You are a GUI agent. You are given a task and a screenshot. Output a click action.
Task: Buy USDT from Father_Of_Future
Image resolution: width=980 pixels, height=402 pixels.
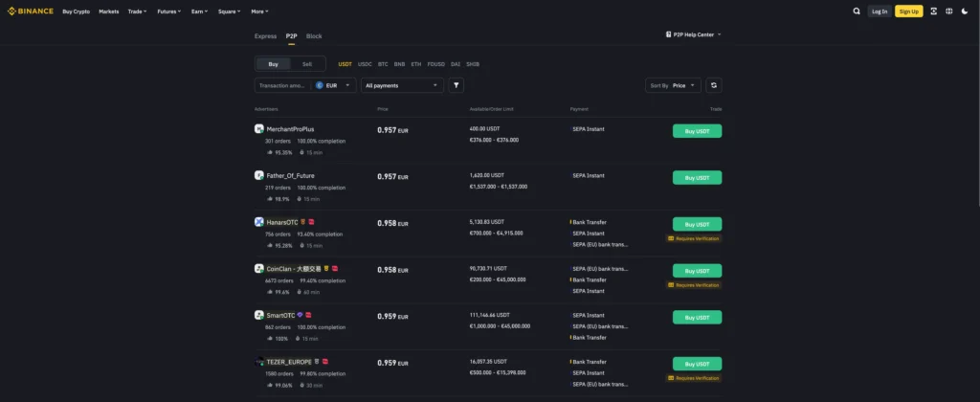[697, 178]
